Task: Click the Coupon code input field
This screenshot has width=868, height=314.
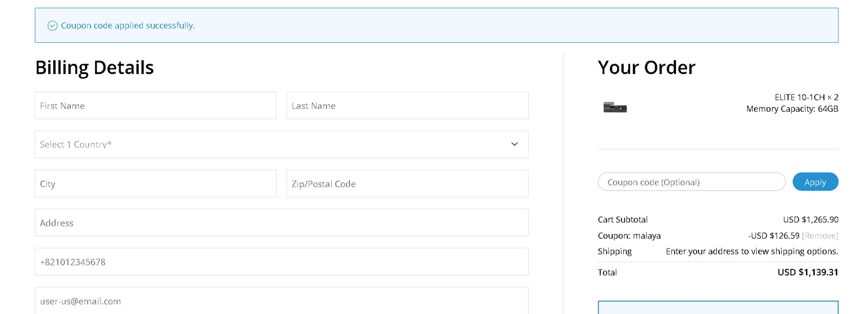Action: 692,182
